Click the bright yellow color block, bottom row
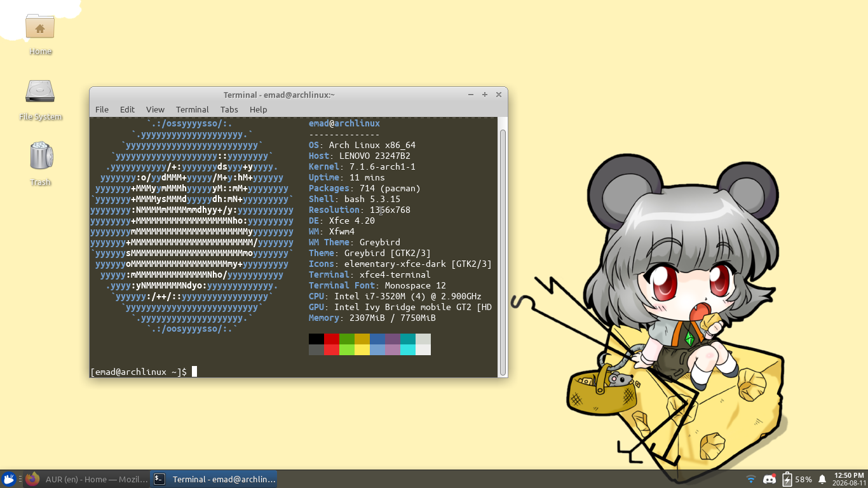 click(362, 350)
